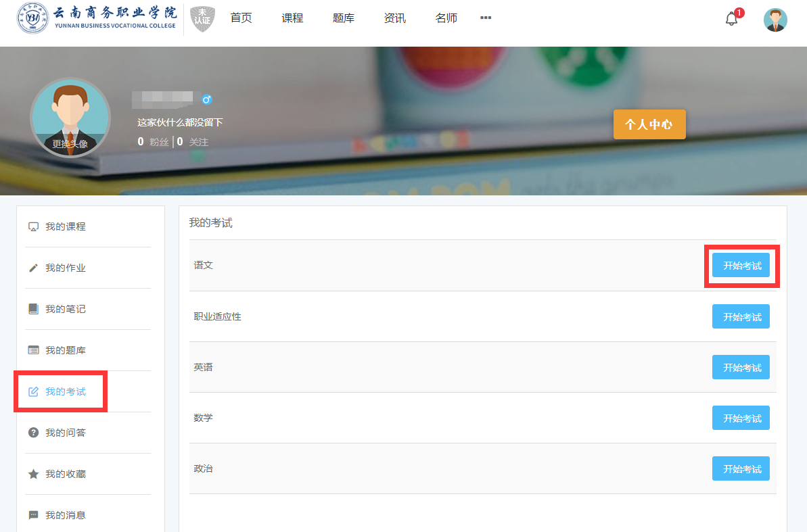Click the 我的收藏 star icon
This screenshot has height=532, width=807.
click(x=33, y=474)
